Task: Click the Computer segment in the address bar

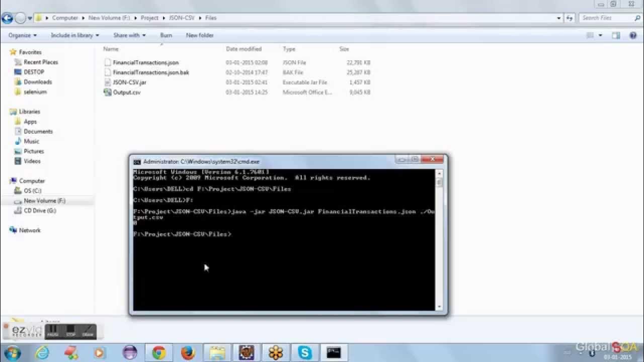Action: 65,18
